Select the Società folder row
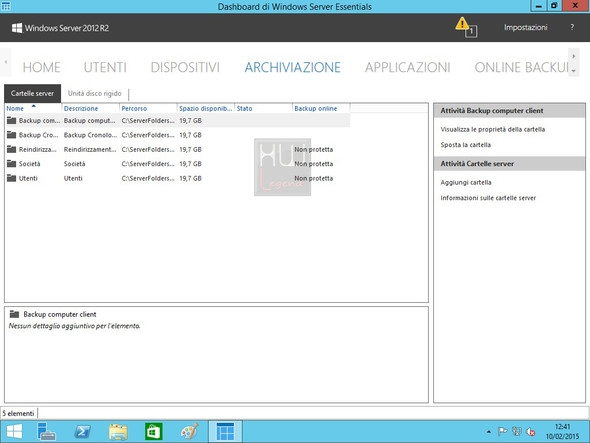Screen dimensions: 590x443 click(x=177, y=164)
